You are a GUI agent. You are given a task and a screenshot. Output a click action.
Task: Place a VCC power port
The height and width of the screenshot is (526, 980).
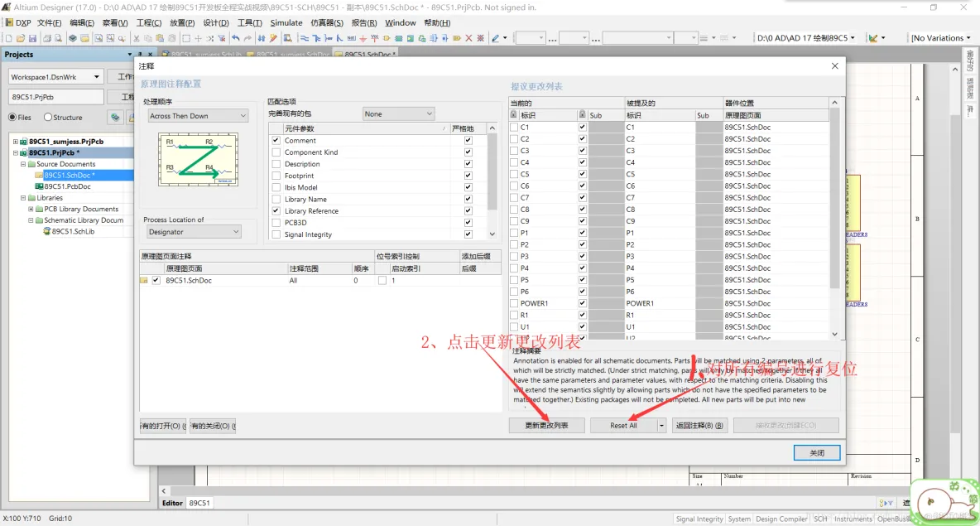pyautogui.click(x=374, y=38)
